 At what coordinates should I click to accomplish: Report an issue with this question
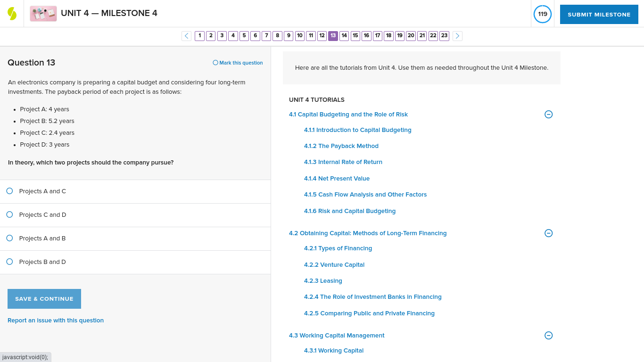click(x=56, y=320)
